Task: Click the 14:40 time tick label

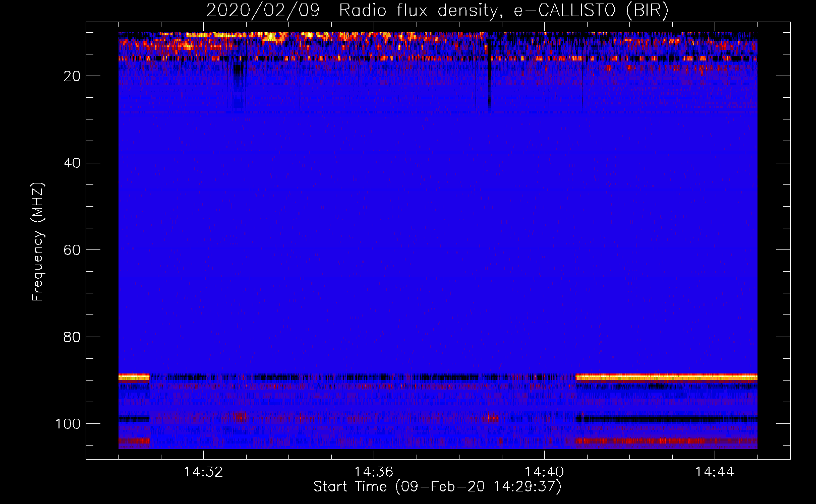Action: [544, 472]
